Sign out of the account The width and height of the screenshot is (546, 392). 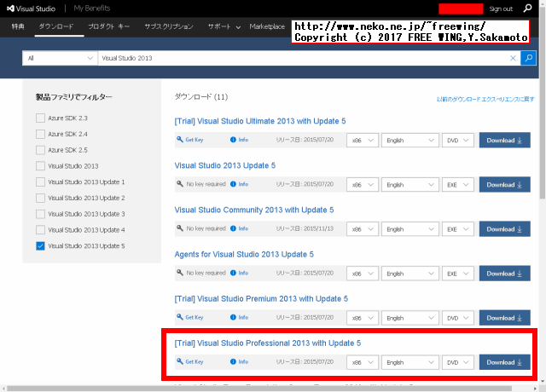pos(501,9)
